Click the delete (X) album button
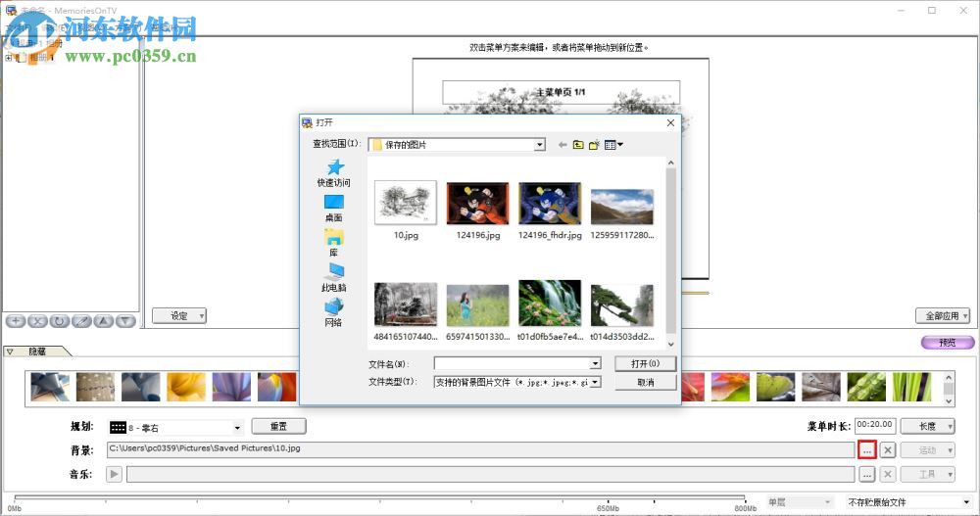This screenshot has width=980, height=516. coord(37,321)
